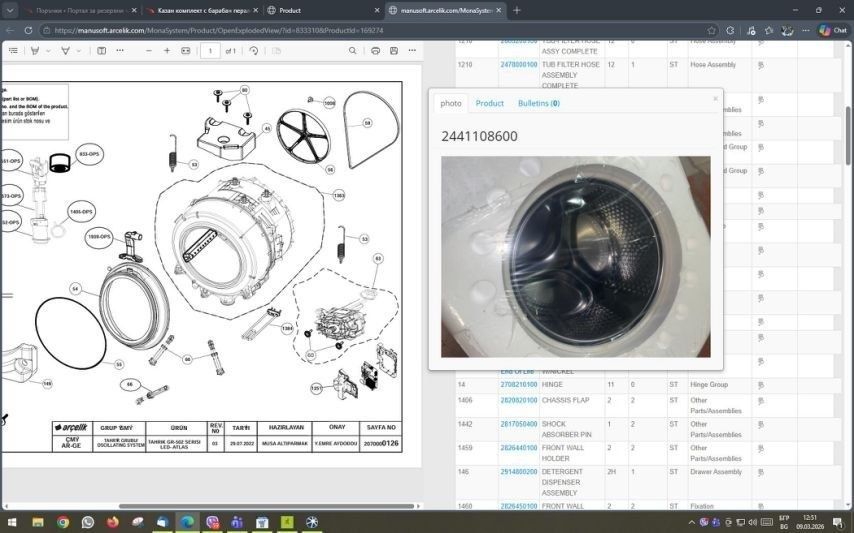
Task: Open WhatsApp from the taskbar
Action: click(88, 522)
